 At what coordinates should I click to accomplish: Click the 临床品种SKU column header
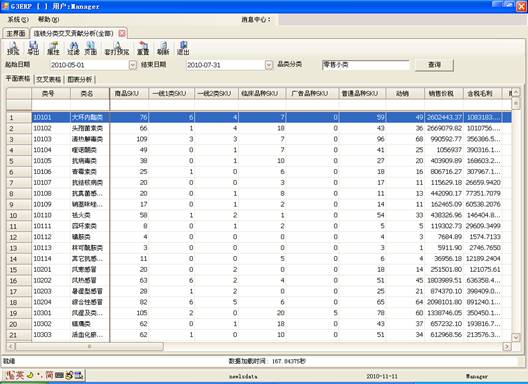click(x=262, y=93)
